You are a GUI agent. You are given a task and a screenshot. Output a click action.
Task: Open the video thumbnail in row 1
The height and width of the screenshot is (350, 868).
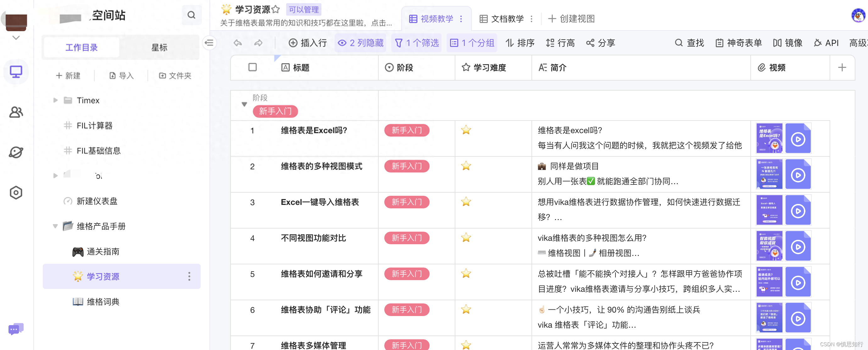tap(769, 138)
